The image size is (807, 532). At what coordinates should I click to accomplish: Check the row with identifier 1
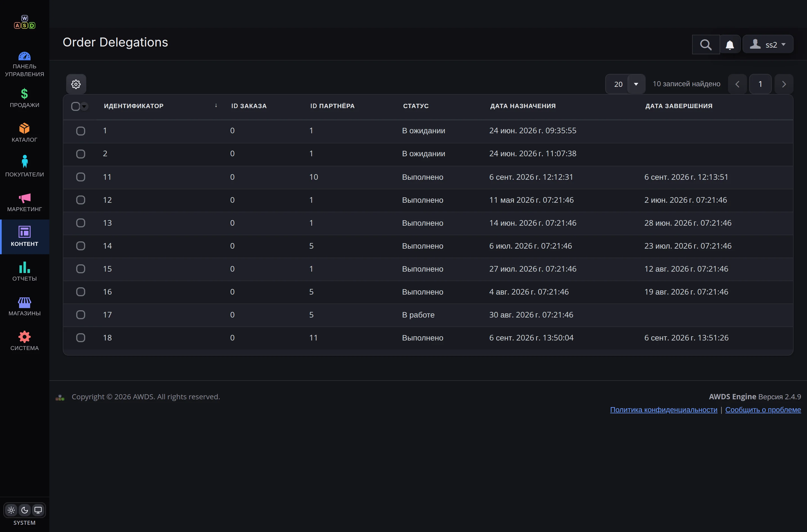[x=80, y=131]
